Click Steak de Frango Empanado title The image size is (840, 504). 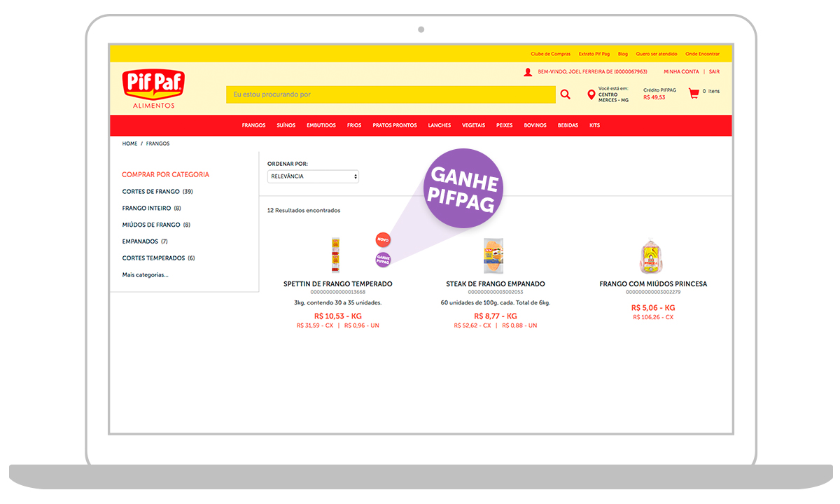[496, 284]
